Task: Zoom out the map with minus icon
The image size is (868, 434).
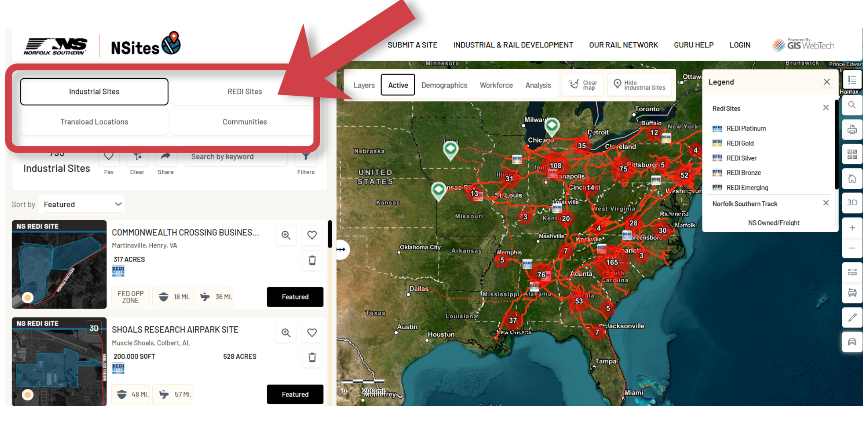Action: pyautogui.click(x=852, y=248)
